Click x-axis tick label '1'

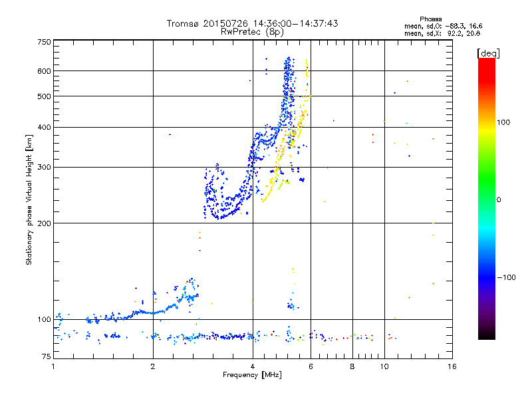[53, 366]
